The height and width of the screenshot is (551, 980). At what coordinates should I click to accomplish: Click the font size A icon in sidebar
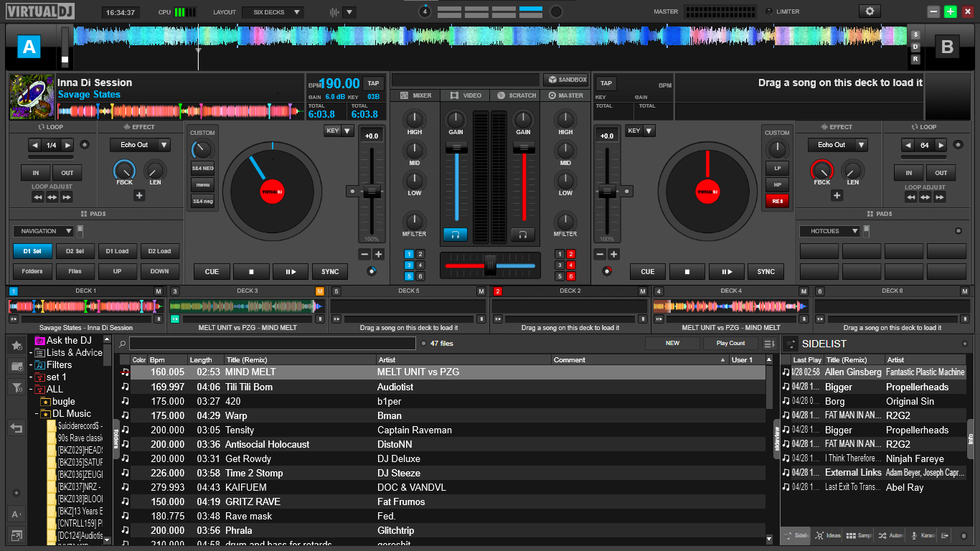point(17,514)
